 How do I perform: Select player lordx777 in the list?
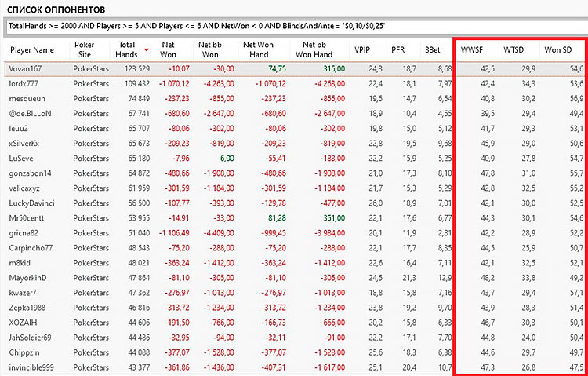[26, 84]
